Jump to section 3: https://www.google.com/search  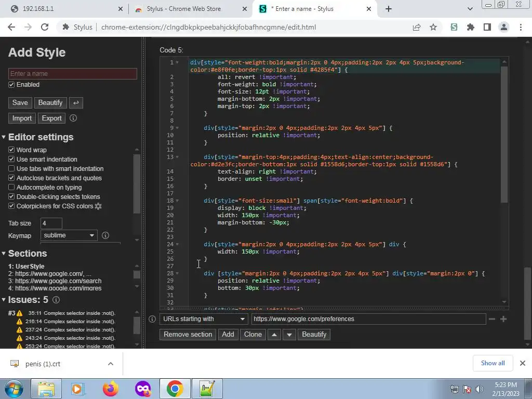point(55,281)
